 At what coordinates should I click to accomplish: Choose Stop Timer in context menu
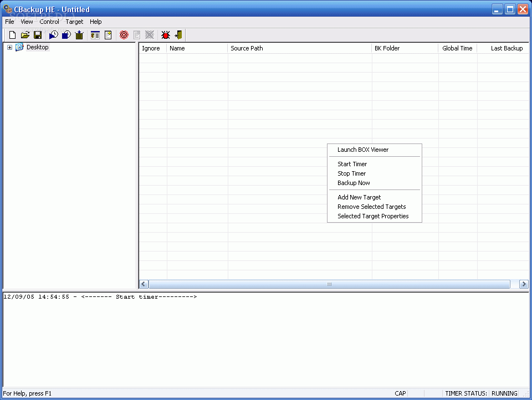pos(375,173)
